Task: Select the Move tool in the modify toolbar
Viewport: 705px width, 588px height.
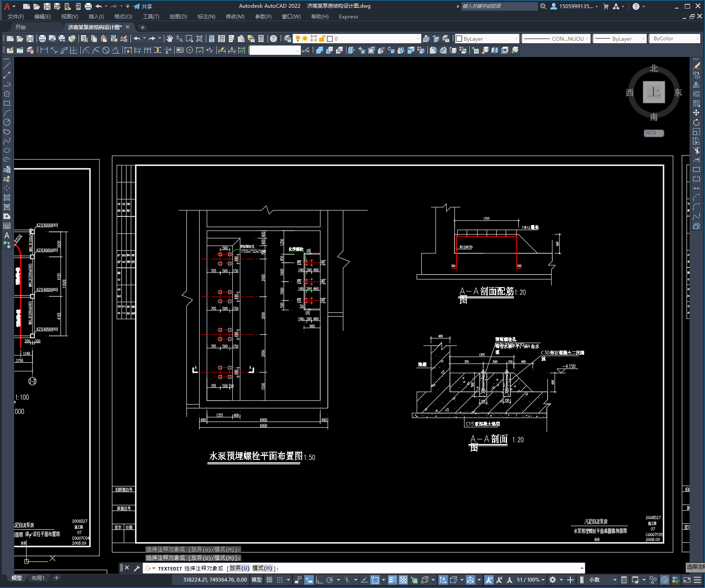Action: [696, 113]
